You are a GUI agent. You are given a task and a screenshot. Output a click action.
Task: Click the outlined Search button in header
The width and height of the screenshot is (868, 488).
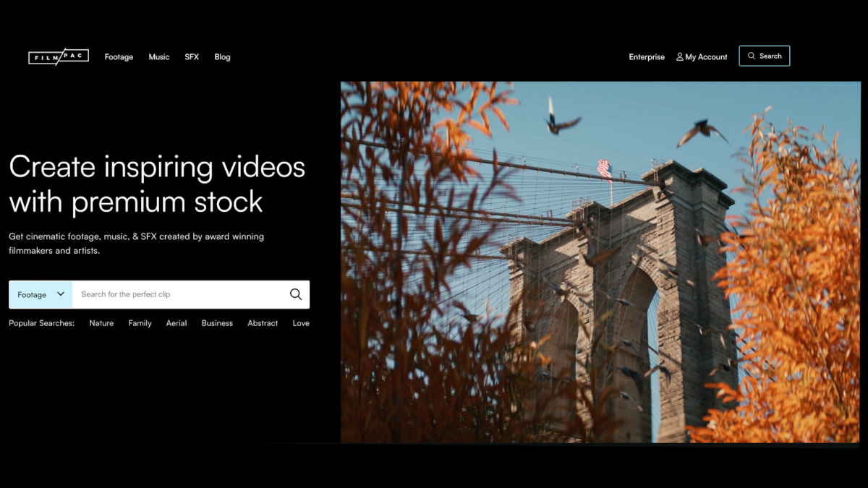coord(765,56)
